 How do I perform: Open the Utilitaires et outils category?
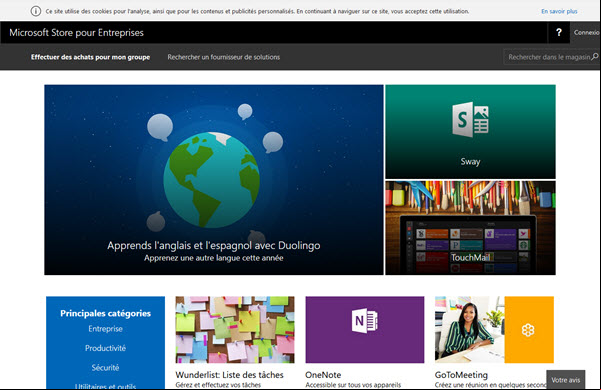tap(105, 386)
